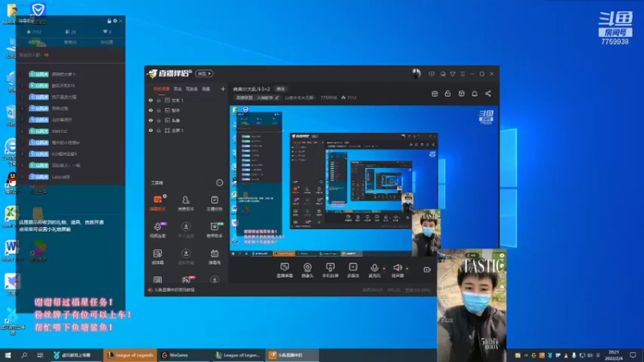Click the 直播伴侣 screen capture source button
This screenshot has height=362, width=644.
(x=285, y=270)
